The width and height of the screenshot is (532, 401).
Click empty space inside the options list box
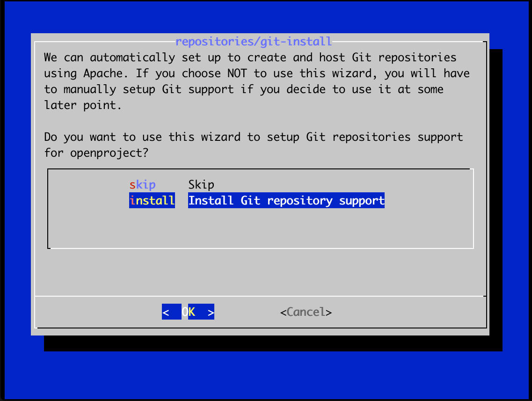point(260,227)
